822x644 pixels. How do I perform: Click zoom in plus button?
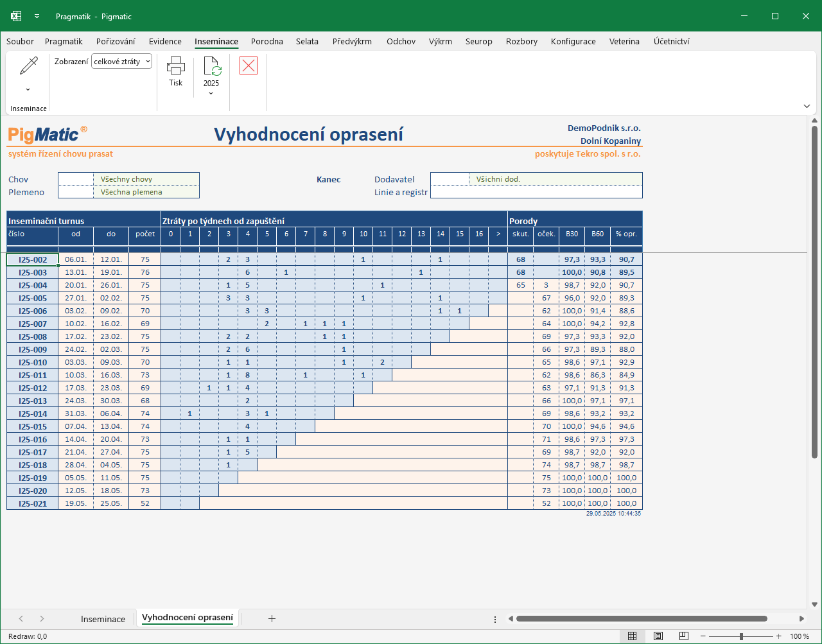click(779, 636)
